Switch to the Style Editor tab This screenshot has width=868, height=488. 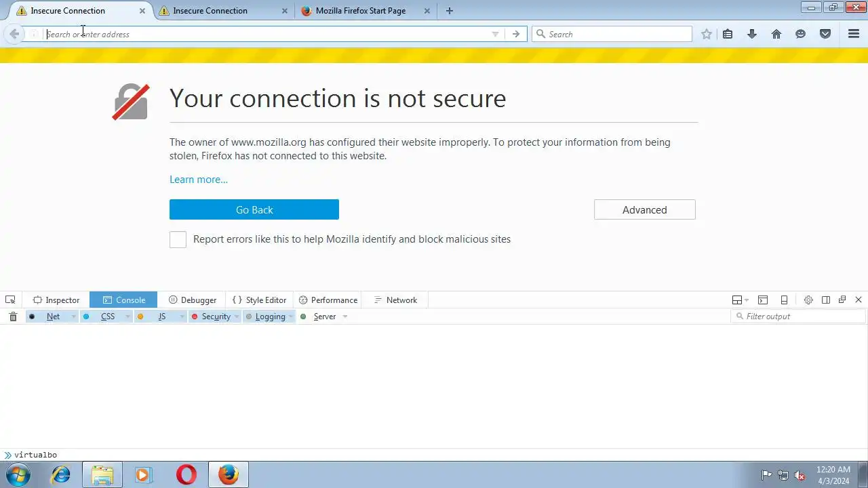pyautogui.click(x=260, y=300)
